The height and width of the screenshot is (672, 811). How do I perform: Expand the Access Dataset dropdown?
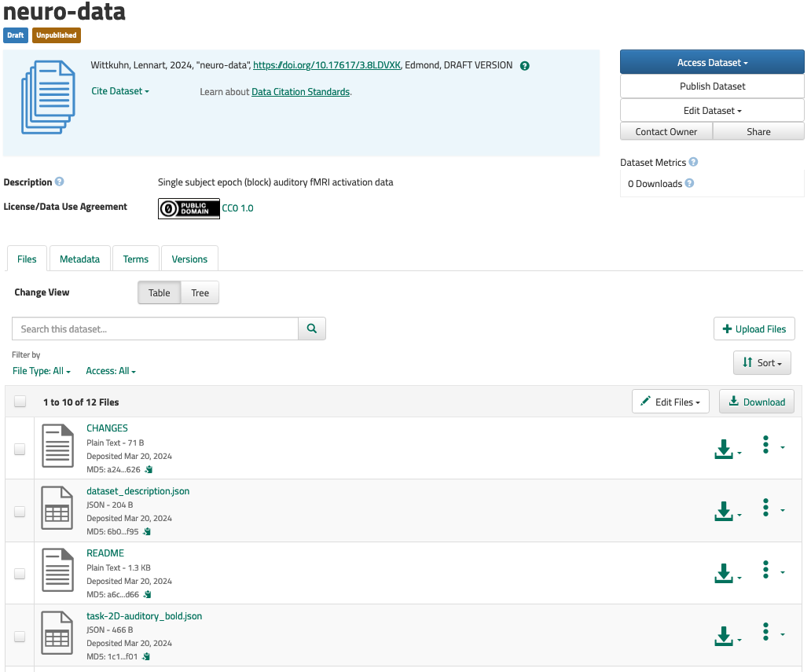712,63
